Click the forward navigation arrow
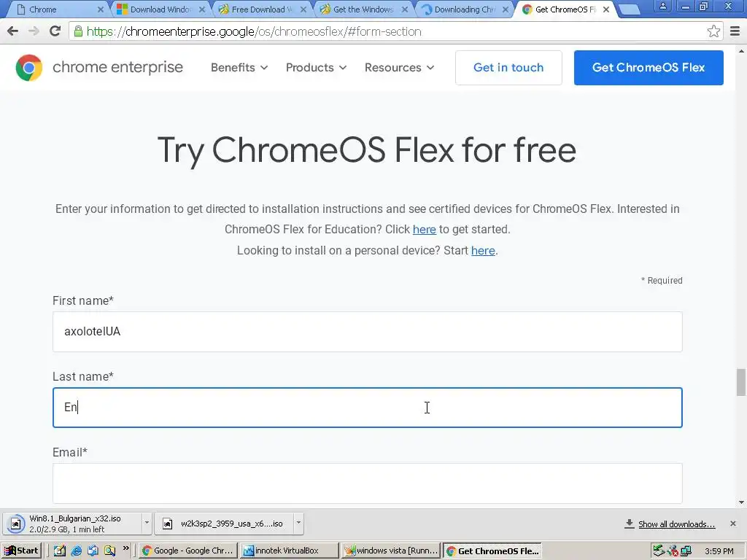 pyautogui.click(x=34, y=31)
